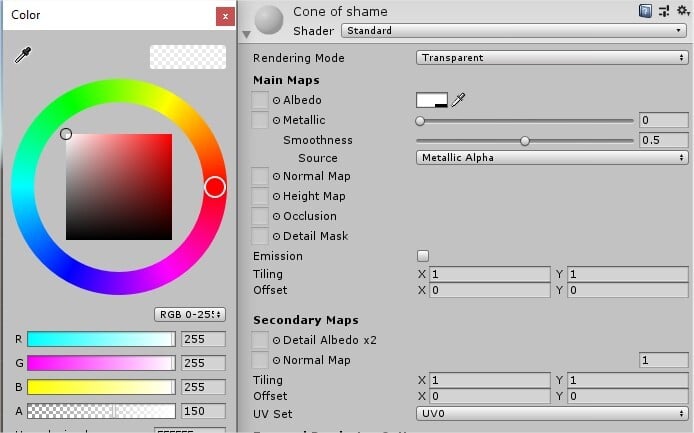Click the secondary maps Offset X field
The image size is (694, 433).
coord(490,396)
